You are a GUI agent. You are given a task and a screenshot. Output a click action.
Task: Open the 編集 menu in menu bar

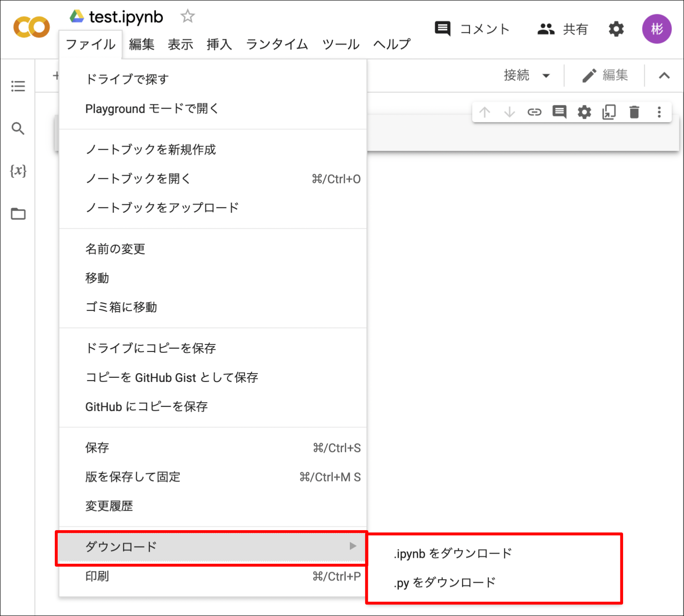142,45
